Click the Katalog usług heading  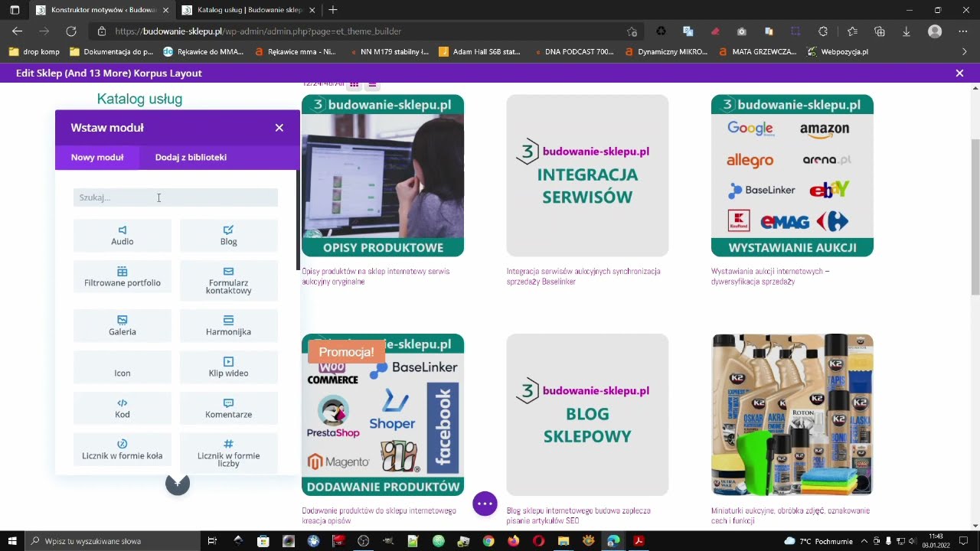coord(139,99)
